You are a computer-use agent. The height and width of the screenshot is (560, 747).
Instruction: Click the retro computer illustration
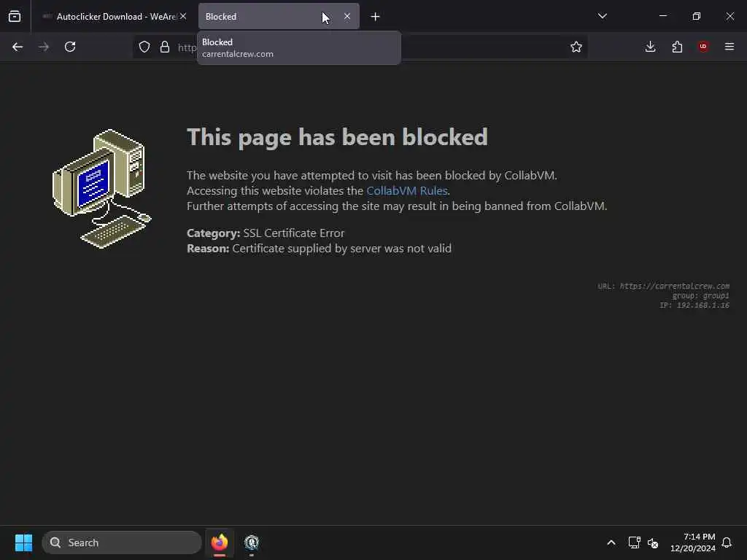[101, 189]
